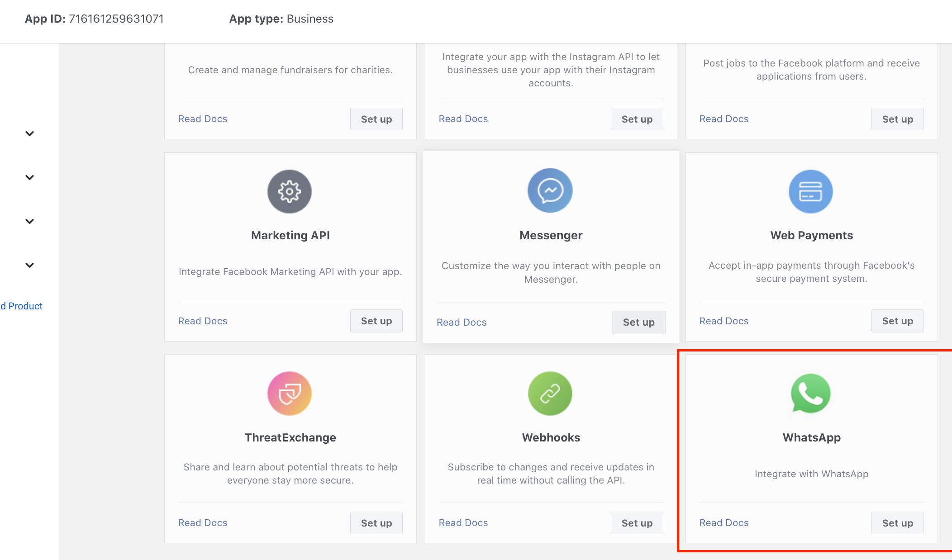The width and height of the screenshot is (952, 560).
Task: Expand the second sidebar chevron
Action: [x=29, y=177]
